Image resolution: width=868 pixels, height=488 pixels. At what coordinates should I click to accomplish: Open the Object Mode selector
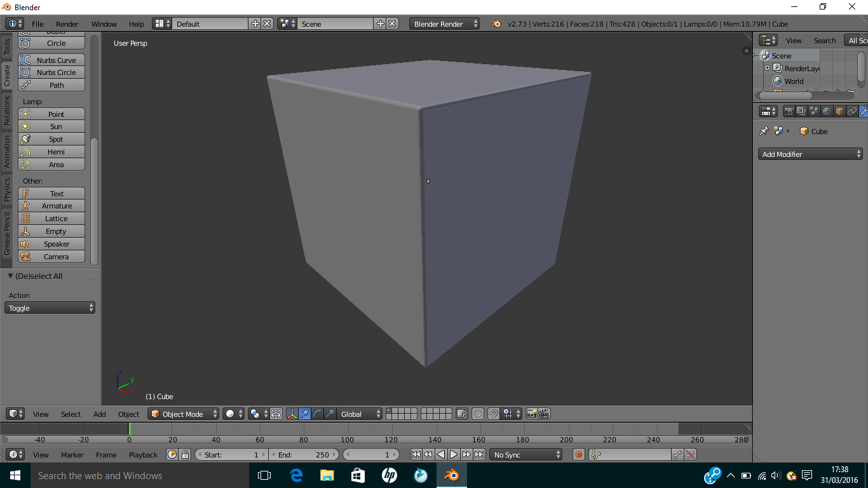point(183,414)
